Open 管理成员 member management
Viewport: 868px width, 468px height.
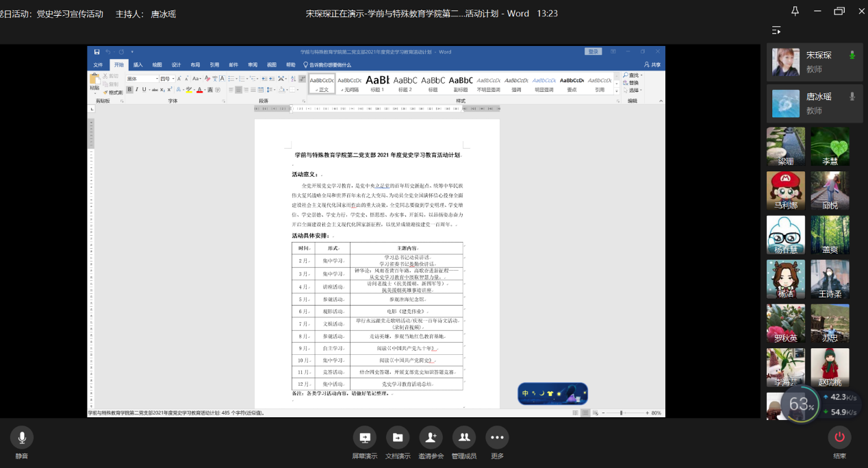(x=463, y=438)
